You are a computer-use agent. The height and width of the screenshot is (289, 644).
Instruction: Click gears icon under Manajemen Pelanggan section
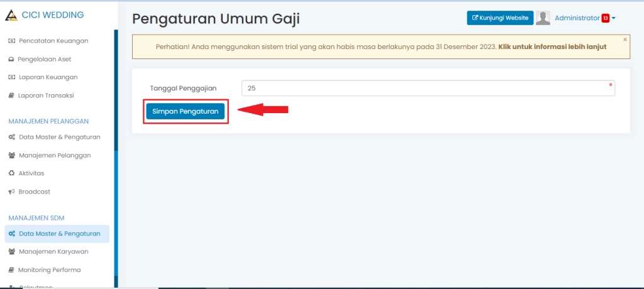(12, 137)
